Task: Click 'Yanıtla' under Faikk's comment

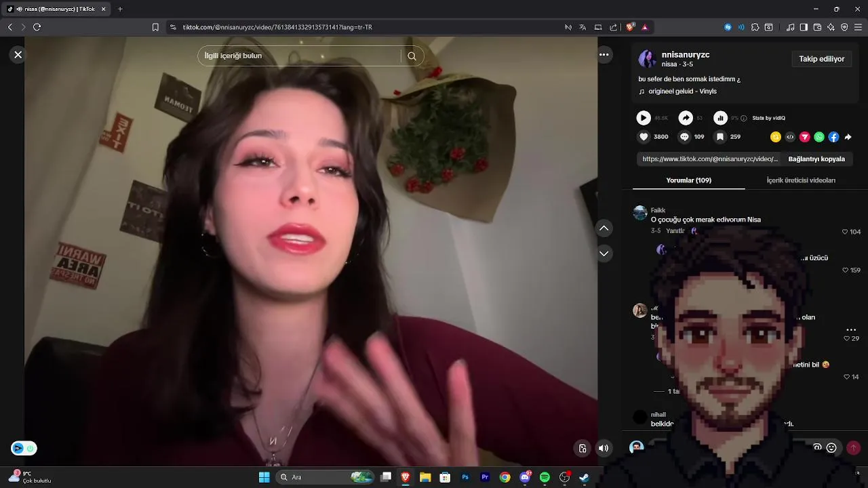Action: coord(675,231)
